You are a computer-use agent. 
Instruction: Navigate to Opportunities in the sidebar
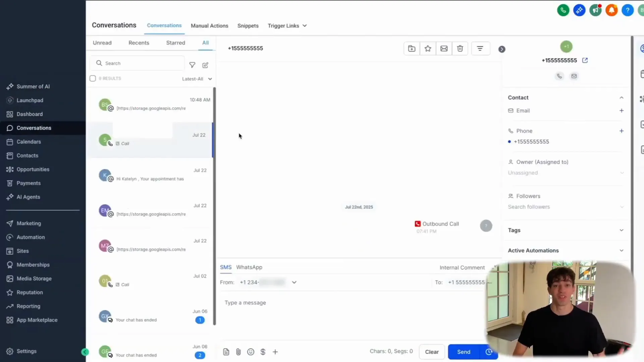pos(32,169)
